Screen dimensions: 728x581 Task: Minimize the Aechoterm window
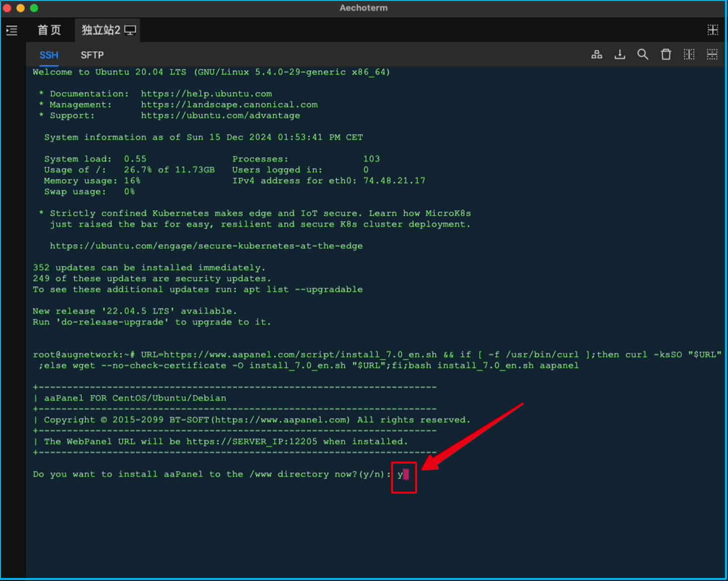(x=21, y=8)
